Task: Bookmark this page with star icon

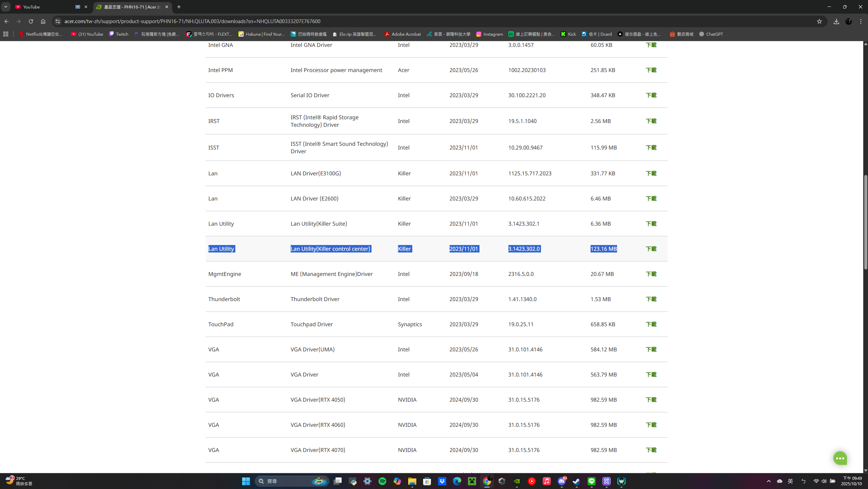Action: point(819,21)
